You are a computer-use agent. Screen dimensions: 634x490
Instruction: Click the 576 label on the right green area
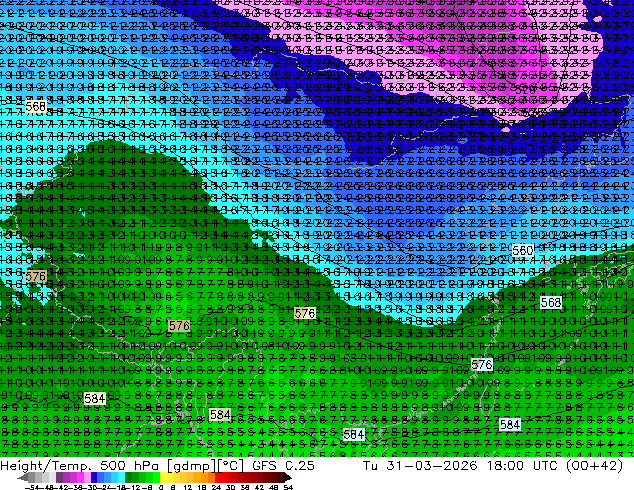(x=482, y=364)
